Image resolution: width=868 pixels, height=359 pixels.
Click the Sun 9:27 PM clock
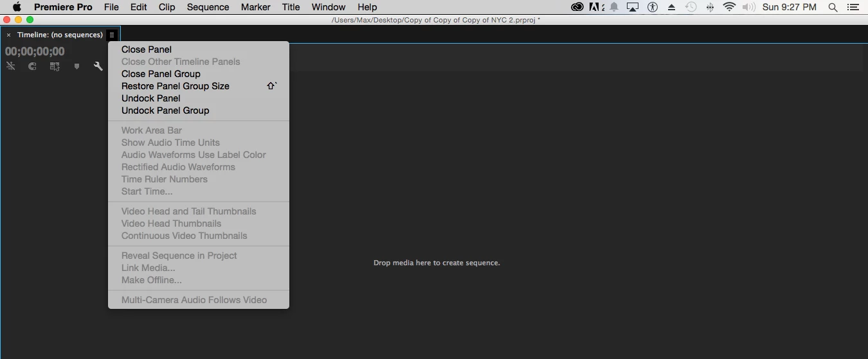click(790, 7)
